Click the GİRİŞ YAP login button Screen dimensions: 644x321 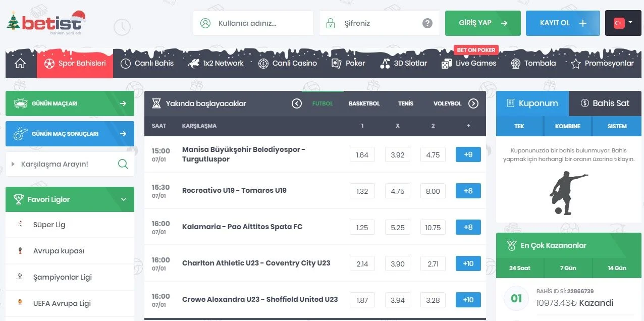pos(483,23)
